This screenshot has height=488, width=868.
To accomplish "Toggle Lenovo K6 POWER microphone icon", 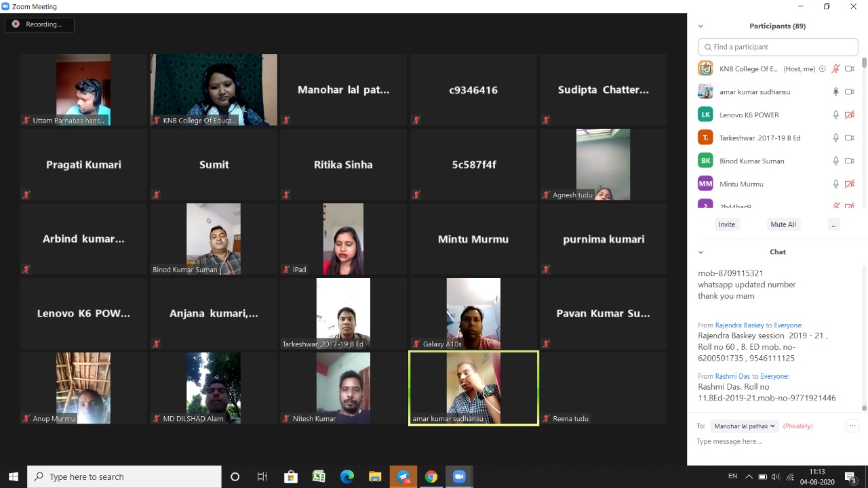I will (x=835, y=115).
